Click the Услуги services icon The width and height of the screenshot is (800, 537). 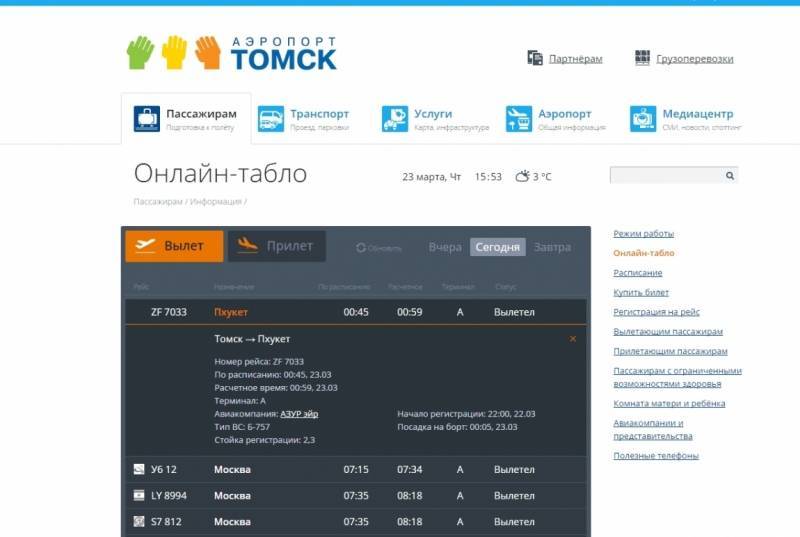[395, 119]
